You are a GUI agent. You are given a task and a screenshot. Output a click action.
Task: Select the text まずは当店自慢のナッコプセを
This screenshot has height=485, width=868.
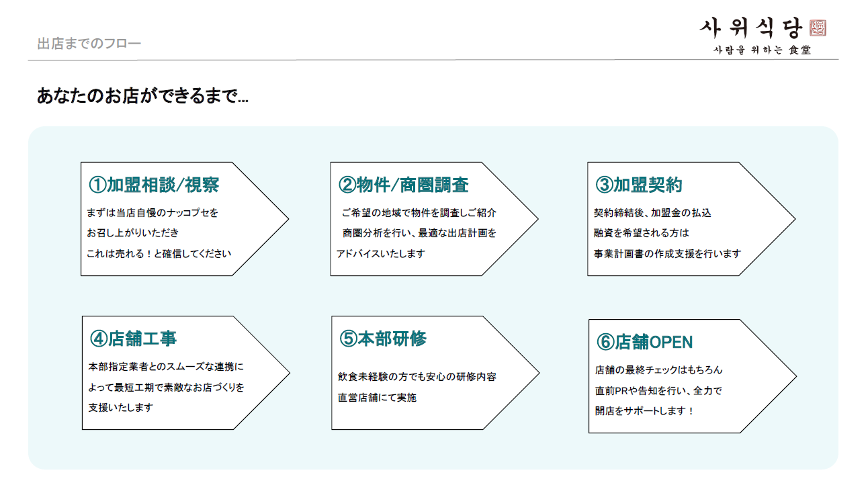pyautogui.click(x=153, y=213)
